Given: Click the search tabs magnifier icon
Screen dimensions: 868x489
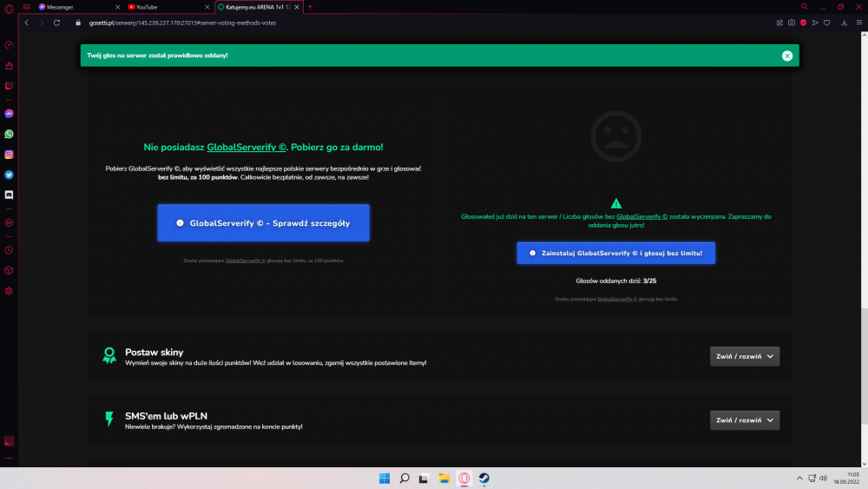Looking at the screenshot, I should (x=805, y=7).
